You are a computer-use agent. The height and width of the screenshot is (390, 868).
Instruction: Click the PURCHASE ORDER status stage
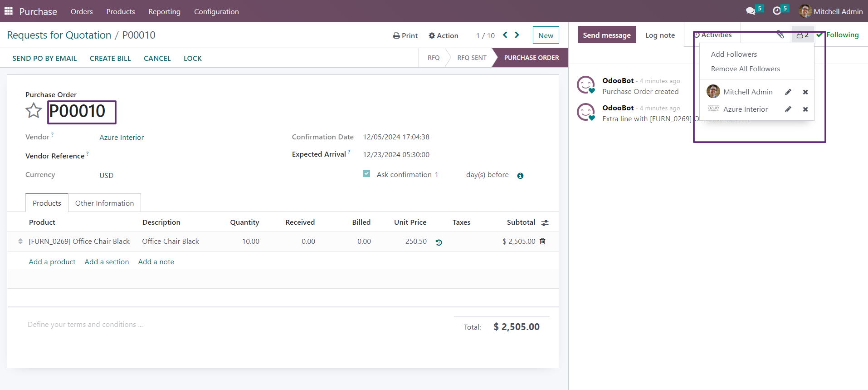point(532,58)
